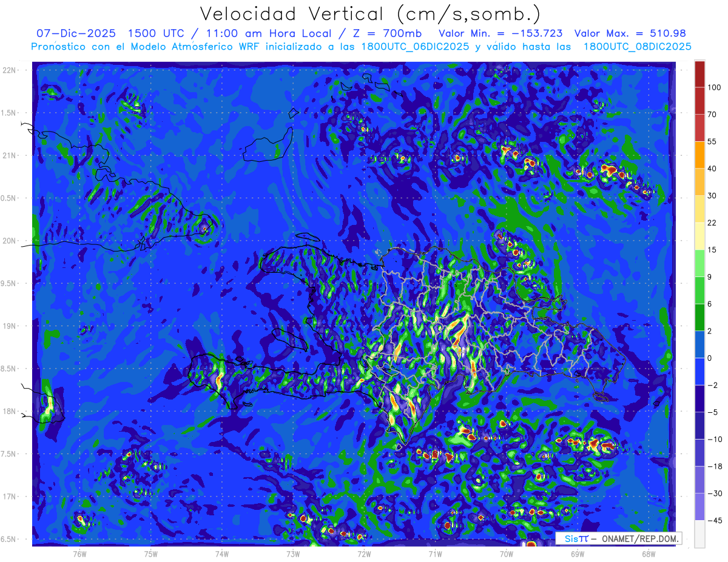Click the '20N' latitude axis label
Image resolution: width=728 pixels, height=562 pixels.
click(x=10, y=241)
